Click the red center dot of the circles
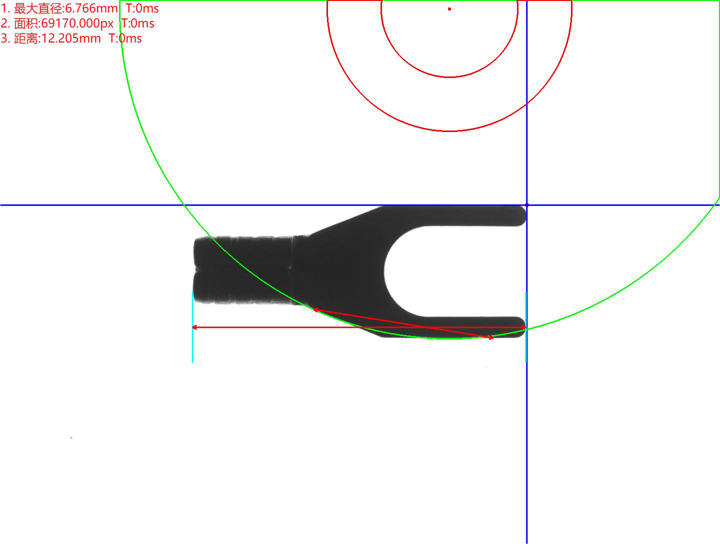The width and height of the screenshot is (720, 544). (x=449, y=9)
